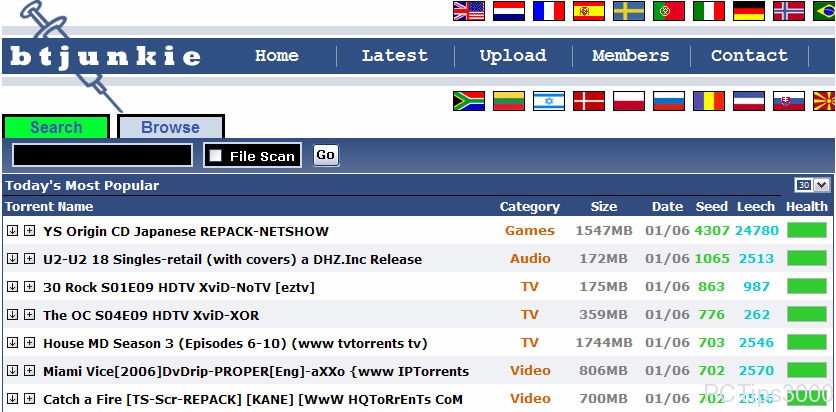The height and width of the screenshot is (412, 836).
Task: Click the Go search button
Action: click(x=326, y=155)
